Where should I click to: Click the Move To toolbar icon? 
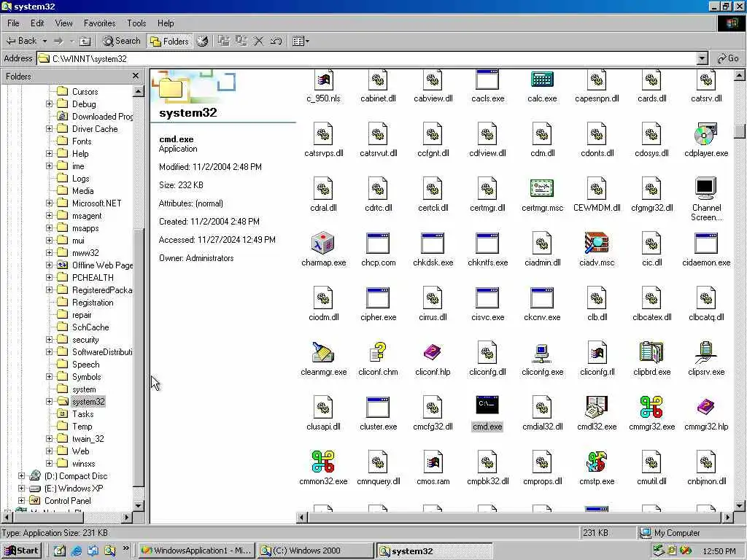point(223,41)
